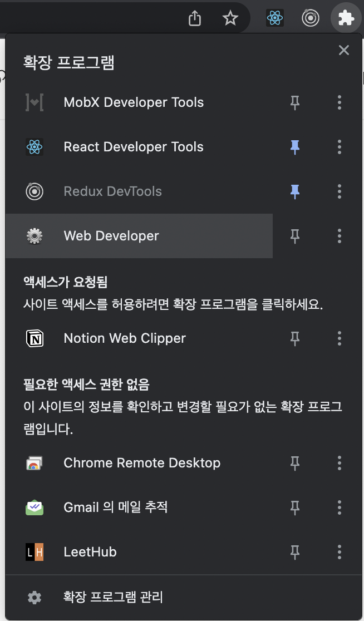This screenshot has width=364, height=621.
Task: Select the LeetHub entry
Action: [139, 552]
